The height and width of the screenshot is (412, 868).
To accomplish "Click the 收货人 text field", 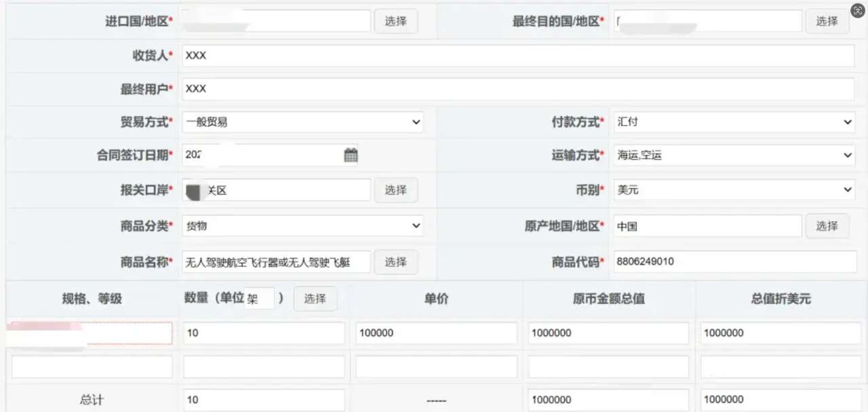I will (x=517, y=56).
